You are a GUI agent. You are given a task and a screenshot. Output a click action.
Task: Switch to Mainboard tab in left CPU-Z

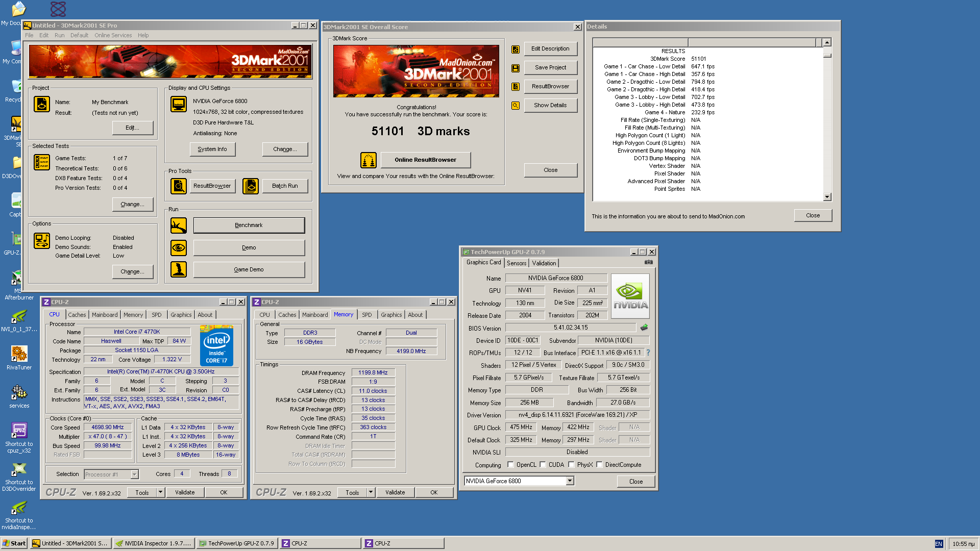click(x=105, y=315)
